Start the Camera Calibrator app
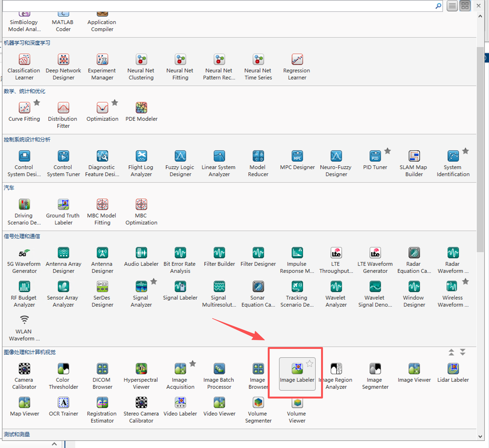Viewport: 489px width, 448px height. (24, 369)
